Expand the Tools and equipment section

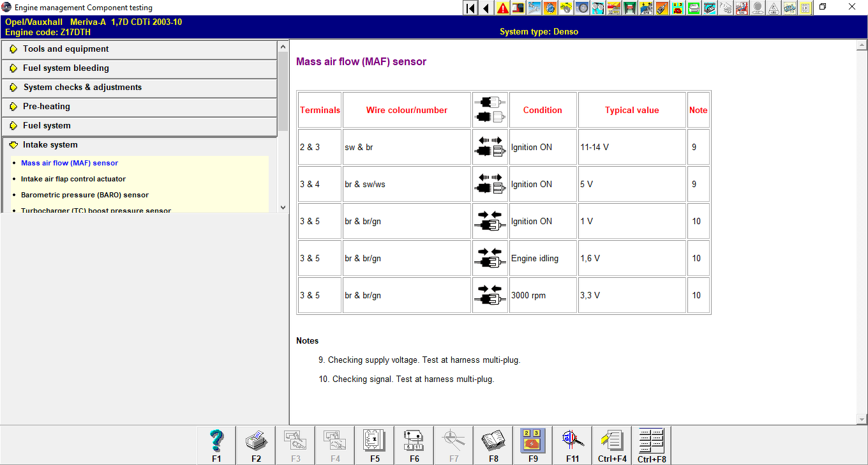coord(139,49)
